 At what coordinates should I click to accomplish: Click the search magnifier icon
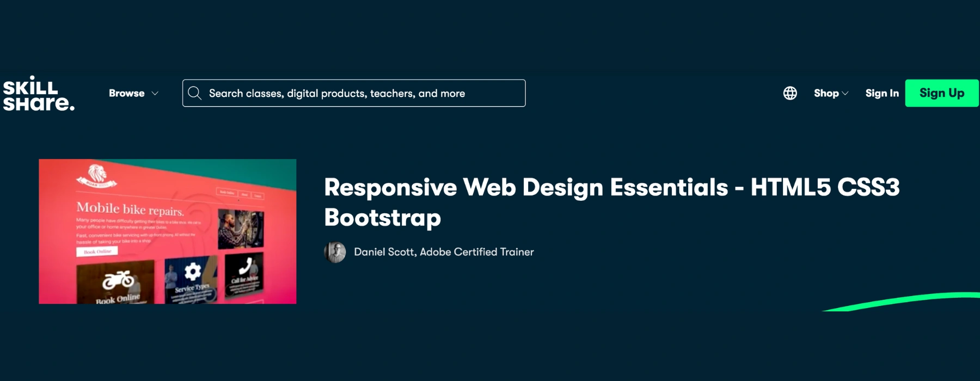(x=194, y=93)
